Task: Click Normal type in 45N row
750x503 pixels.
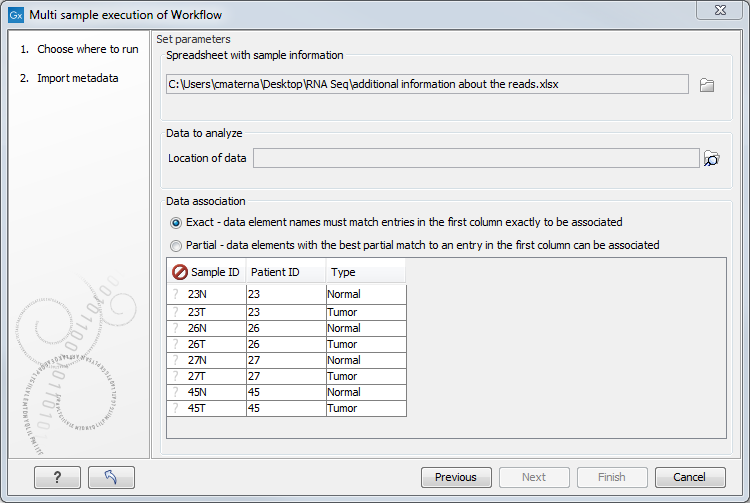Action: point(366,393)
